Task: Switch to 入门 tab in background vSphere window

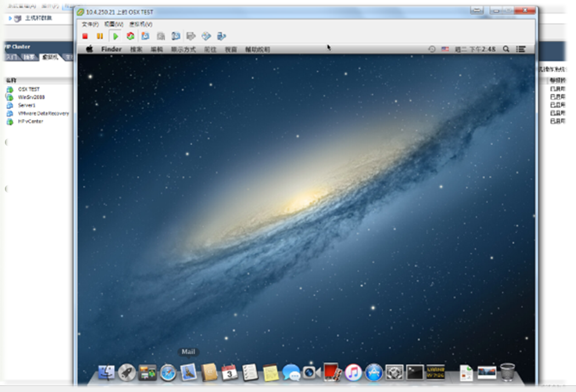Action: (x=11, y=57)
